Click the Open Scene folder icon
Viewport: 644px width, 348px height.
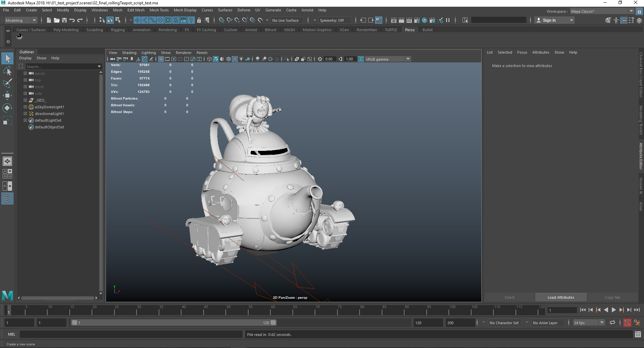pyautogui.click(x=57, y=20)
